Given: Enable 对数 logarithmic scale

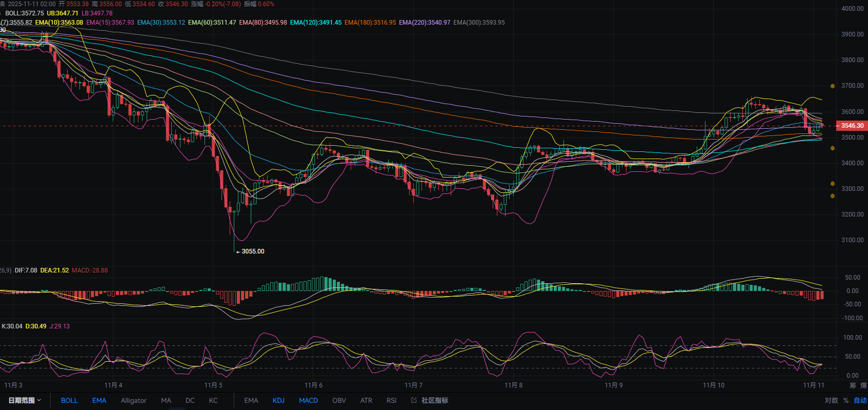Looking at the screenshot, I should pos(831,400).
